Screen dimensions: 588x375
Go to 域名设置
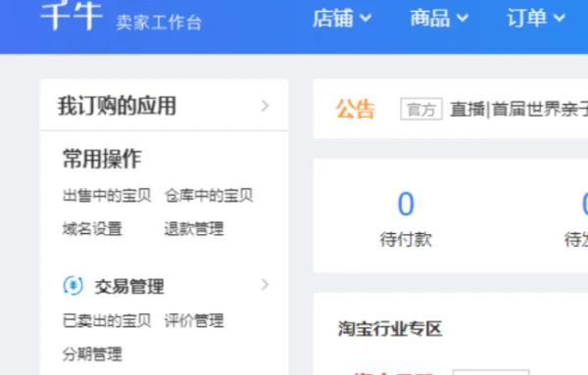[92, 228]
